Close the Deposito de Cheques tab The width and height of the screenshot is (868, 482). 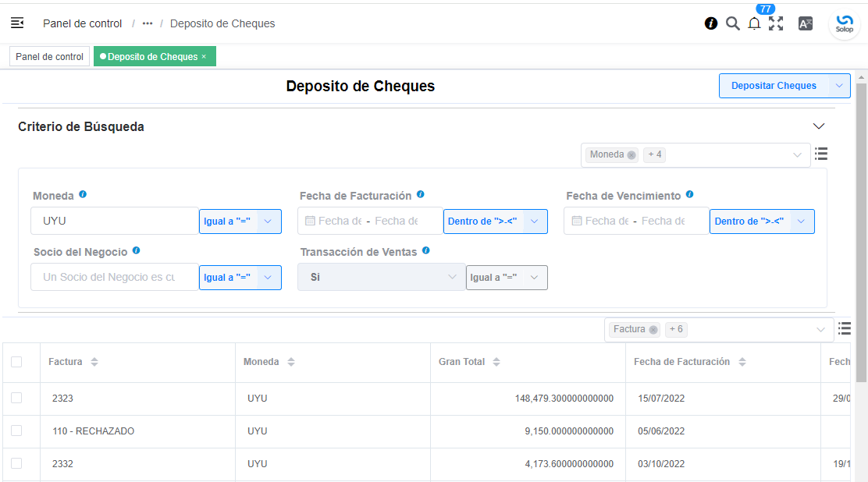click(x=204, y=56)
